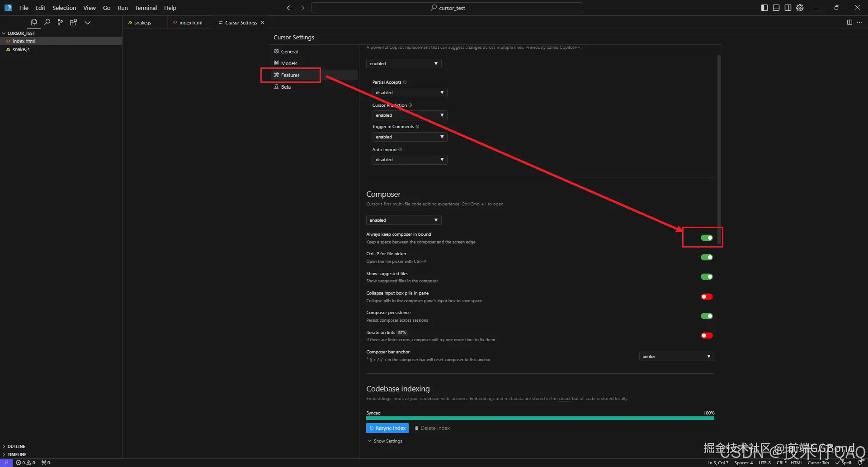Collapse the CURSOR_TEST folder tree
Viewport: 868px width, 467px height.
19,33
